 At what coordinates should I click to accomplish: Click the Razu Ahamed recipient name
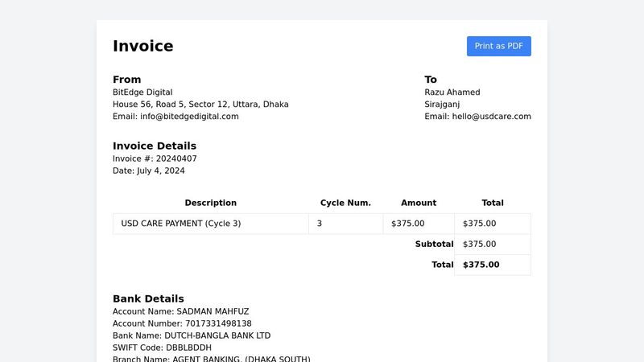452,93
